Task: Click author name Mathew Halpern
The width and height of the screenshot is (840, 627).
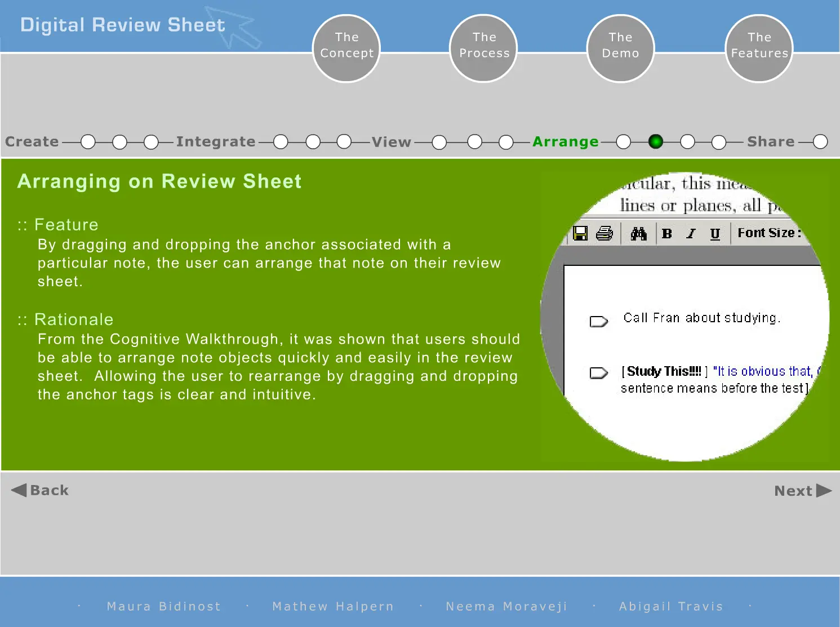Action: (x=333, y=606)
